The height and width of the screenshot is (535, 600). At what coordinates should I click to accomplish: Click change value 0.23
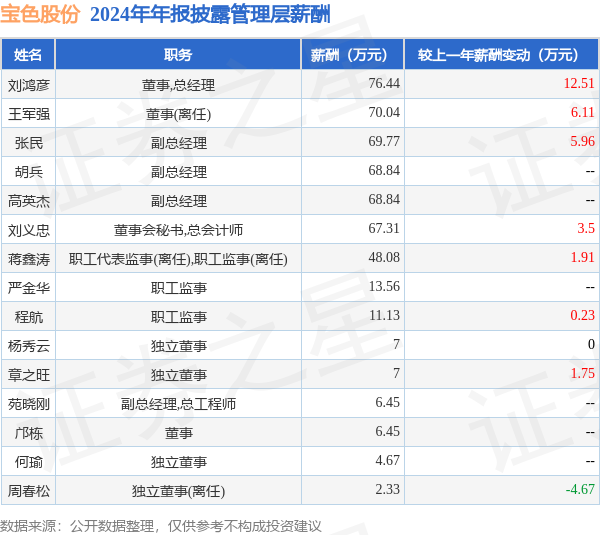click(582, 316)
